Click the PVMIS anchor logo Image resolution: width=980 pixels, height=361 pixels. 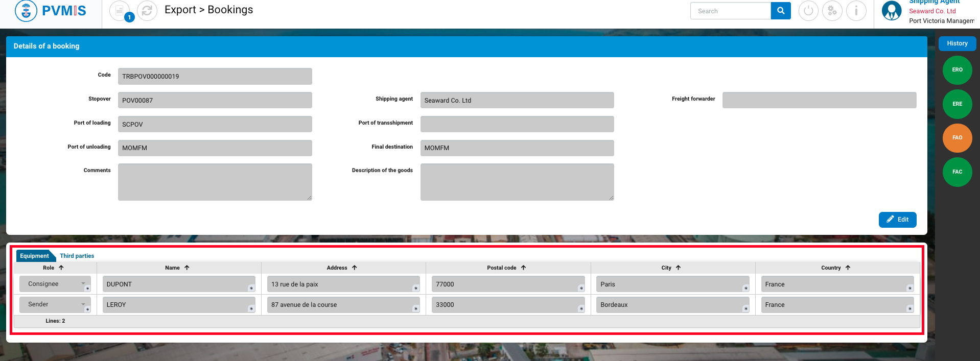coord(26,11)
